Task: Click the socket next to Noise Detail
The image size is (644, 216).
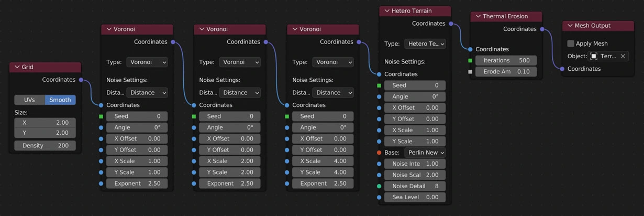Action: click(x=379, y=186)
